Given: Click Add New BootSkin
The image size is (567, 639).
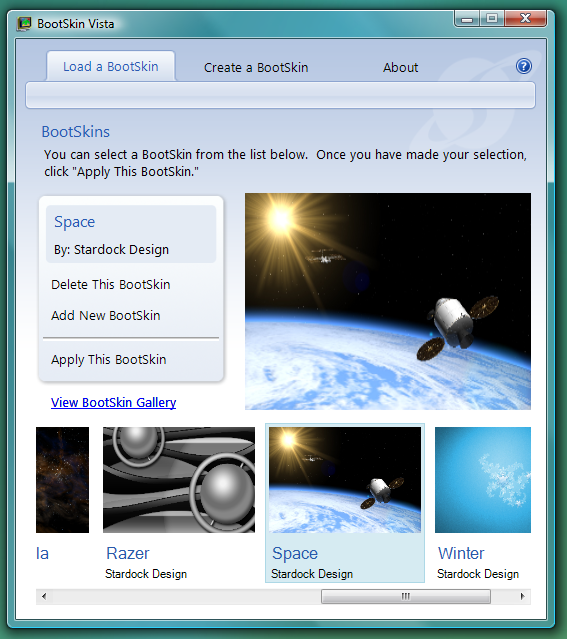Looking at the screenshot, I should [x=106, y=315].
